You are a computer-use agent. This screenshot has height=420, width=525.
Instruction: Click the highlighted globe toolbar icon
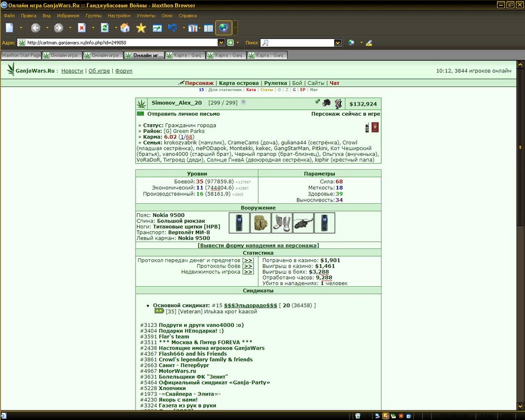[x=224, y=28]
